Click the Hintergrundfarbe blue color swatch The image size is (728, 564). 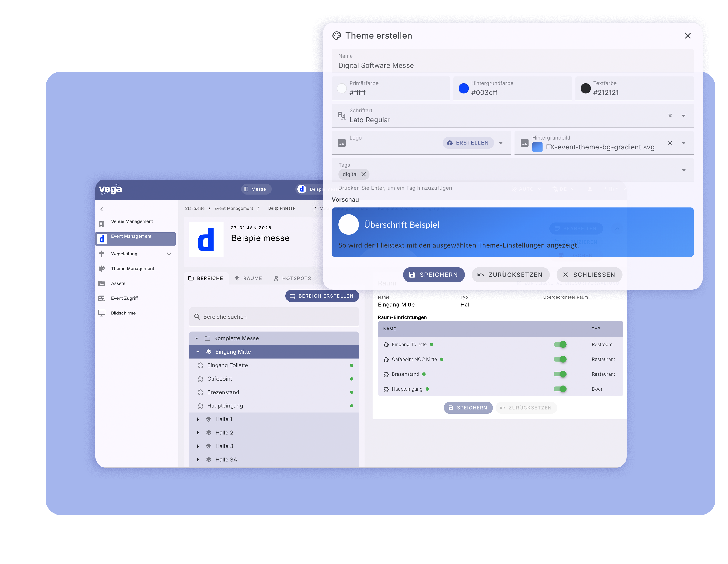[x=463, y=88]
